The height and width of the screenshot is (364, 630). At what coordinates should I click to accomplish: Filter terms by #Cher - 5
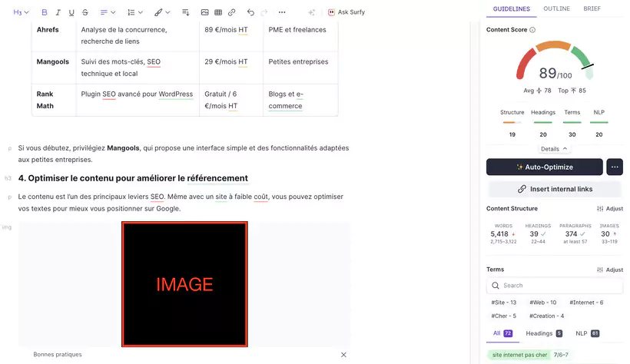click(x=504, y=316)
